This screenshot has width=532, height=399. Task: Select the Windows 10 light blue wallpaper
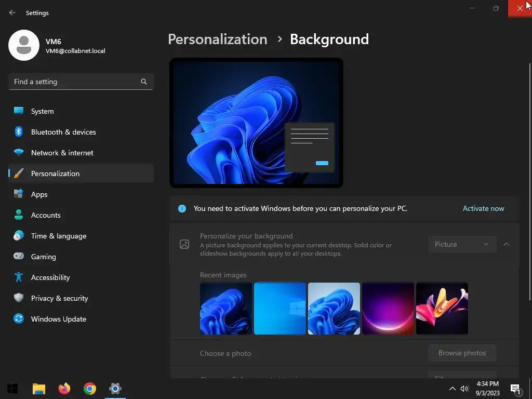coord(280,309)
